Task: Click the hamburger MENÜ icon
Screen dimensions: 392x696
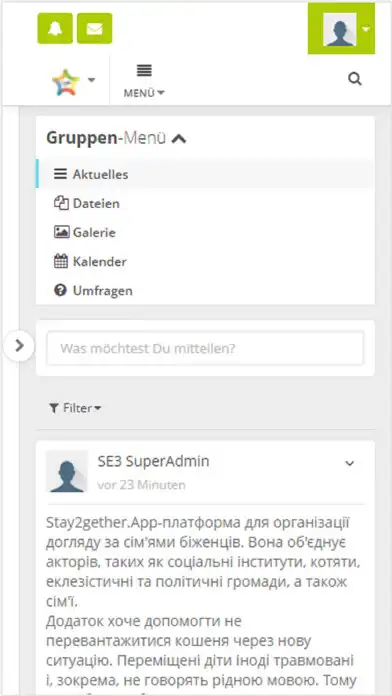Action: pyautogui.click(x=144, y=70)
